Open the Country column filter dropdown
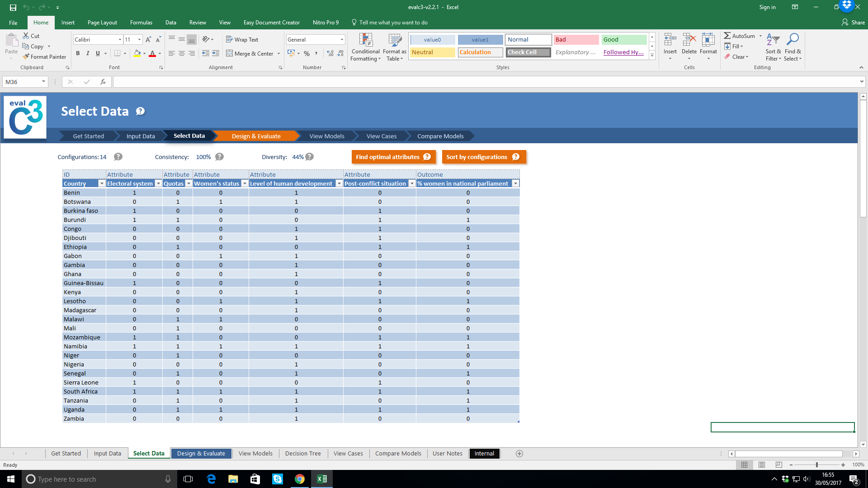The width and height of the screenshot is (868, 488). [x=102, y=183]
